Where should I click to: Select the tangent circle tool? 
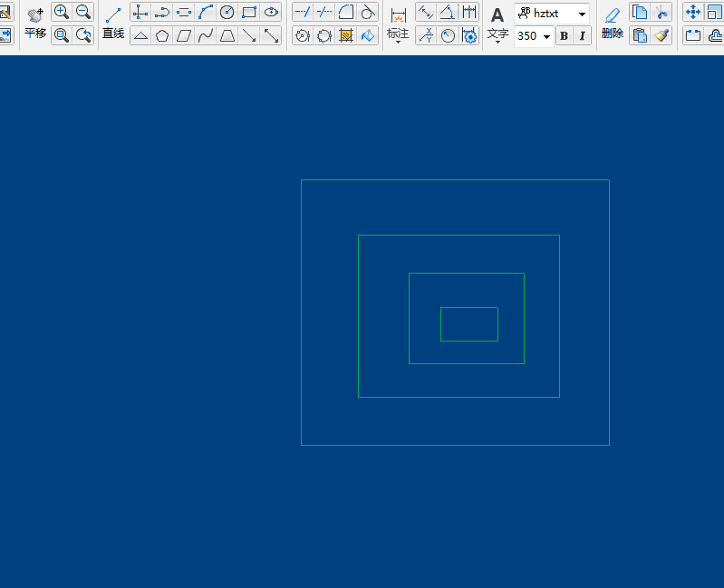click(x=368, y=13)
